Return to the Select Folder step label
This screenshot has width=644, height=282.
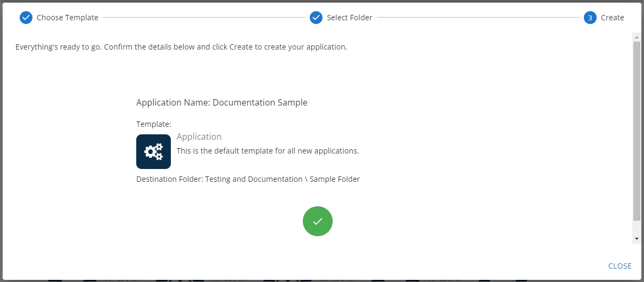349,18
